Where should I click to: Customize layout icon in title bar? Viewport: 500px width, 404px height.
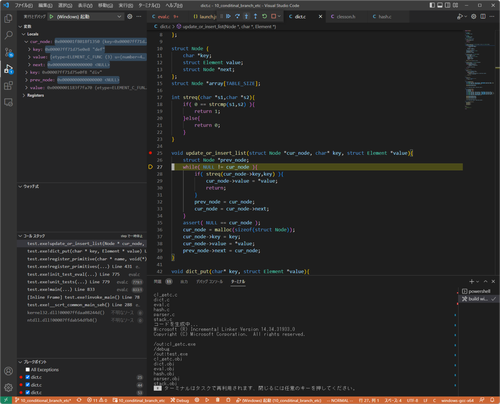(x=456, y=5)
